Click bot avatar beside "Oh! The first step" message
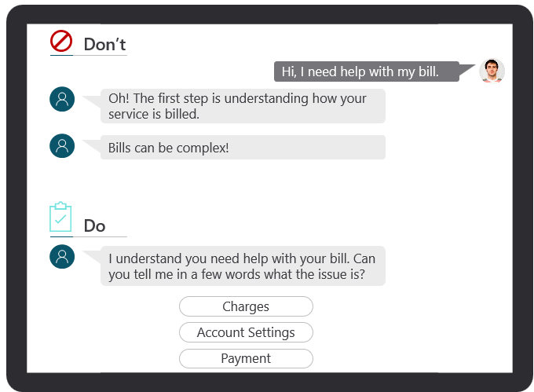The image size is (534, 392). [62, 100]
